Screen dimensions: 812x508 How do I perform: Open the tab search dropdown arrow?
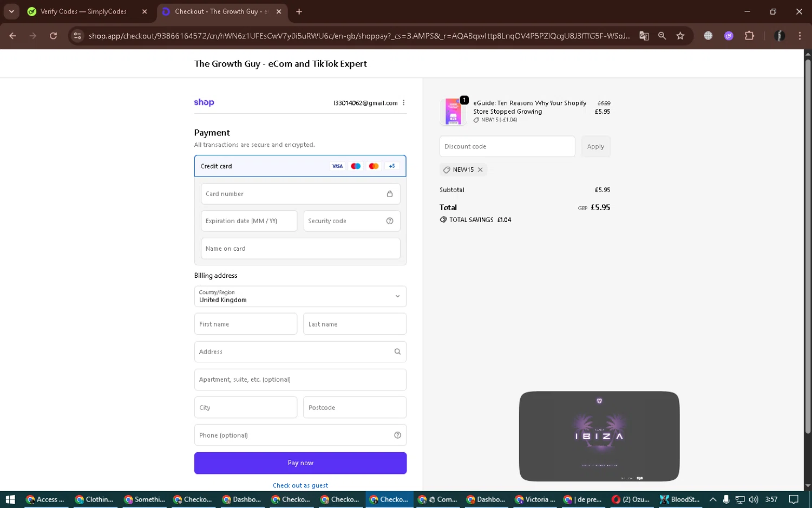point(11,11)
